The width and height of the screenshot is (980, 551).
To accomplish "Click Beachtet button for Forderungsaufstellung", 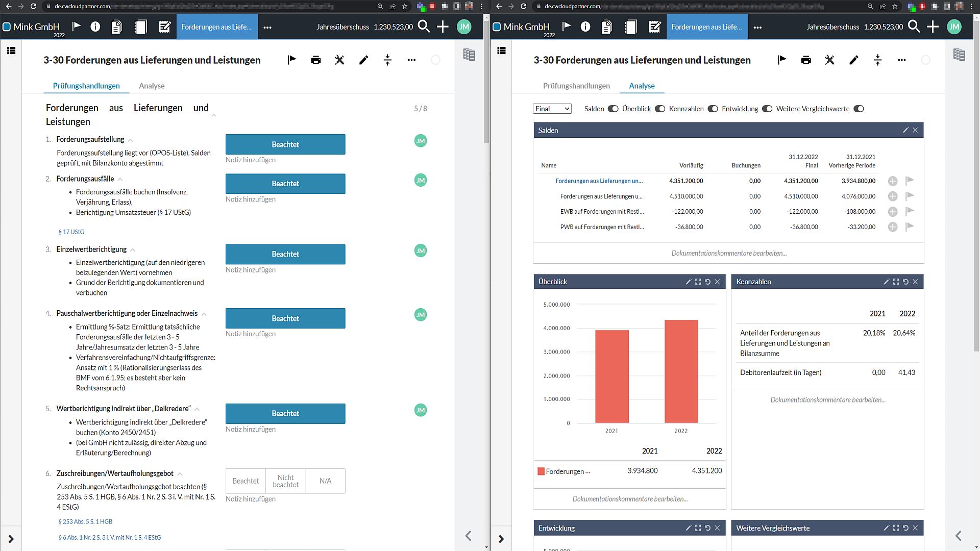I will tap(285, 144).
